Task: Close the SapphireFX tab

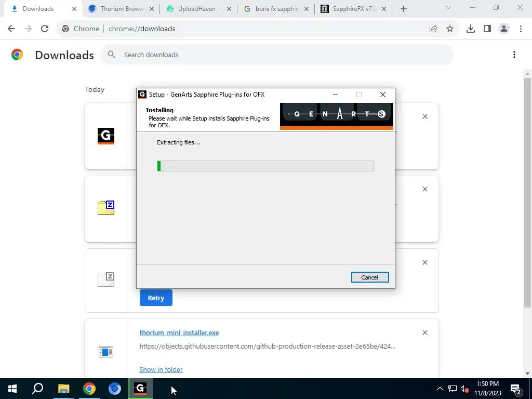Action: point(384,9)
